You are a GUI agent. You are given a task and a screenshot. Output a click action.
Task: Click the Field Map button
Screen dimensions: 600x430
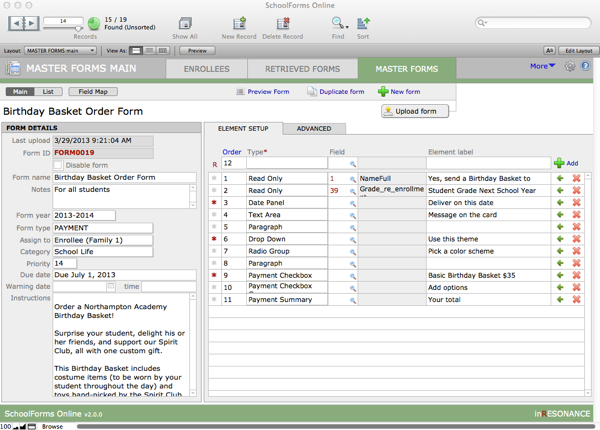(93, 92)
